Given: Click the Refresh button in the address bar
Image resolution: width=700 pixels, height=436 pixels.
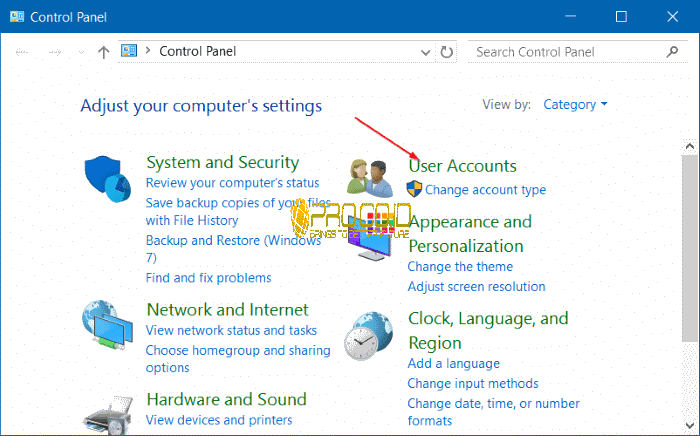Looking at the screenshot, I should pos(446,52).
